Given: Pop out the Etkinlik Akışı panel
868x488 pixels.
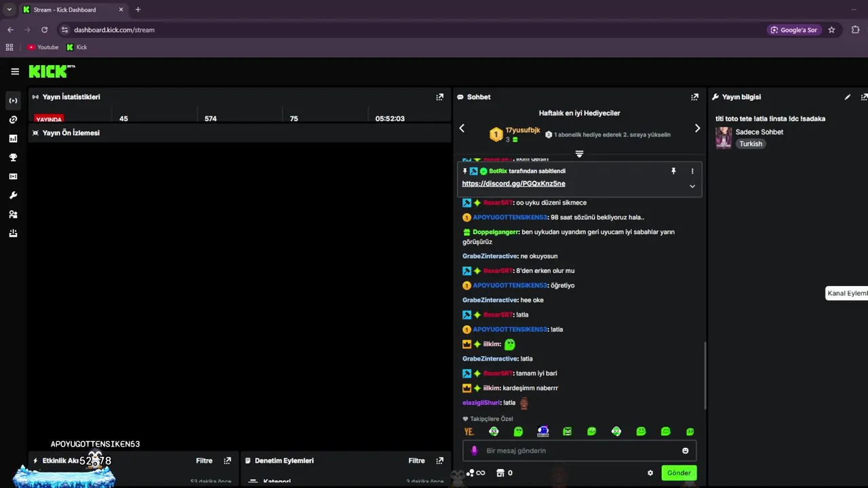Looking at the screenshot, I should click(x=227, y=460).
